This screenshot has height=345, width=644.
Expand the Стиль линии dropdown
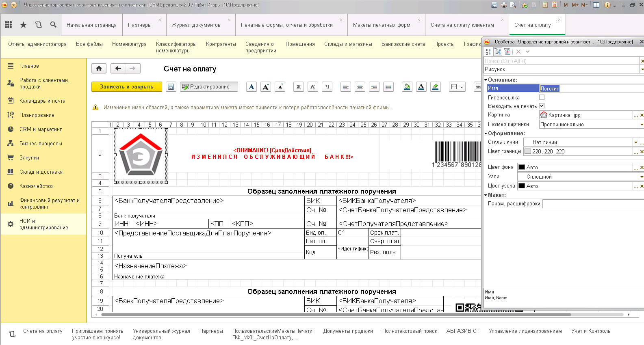635,142
